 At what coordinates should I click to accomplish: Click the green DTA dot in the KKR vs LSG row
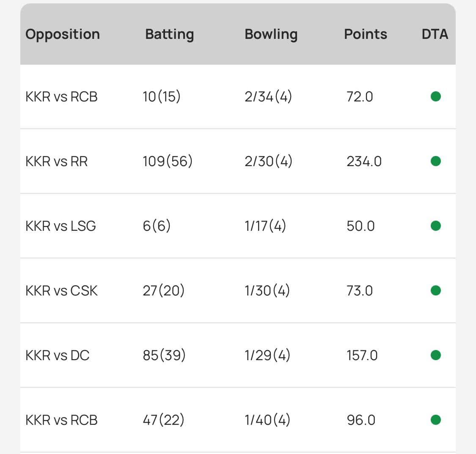point(435,226)
